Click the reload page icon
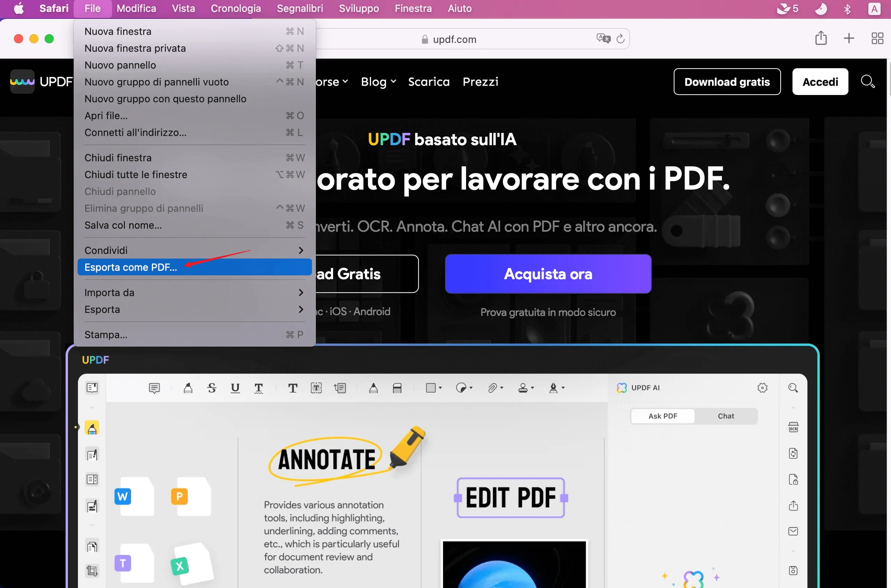Viewport: 891px width, 588px height. (x=620, y=39)
